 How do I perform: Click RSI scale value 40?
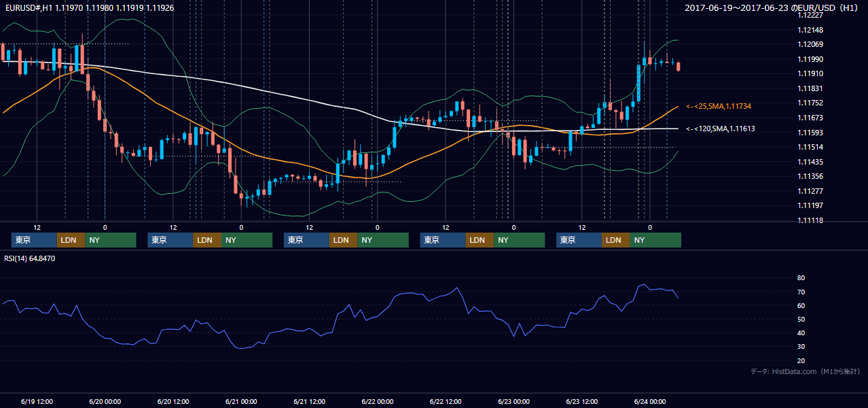[x=801, y=333]
